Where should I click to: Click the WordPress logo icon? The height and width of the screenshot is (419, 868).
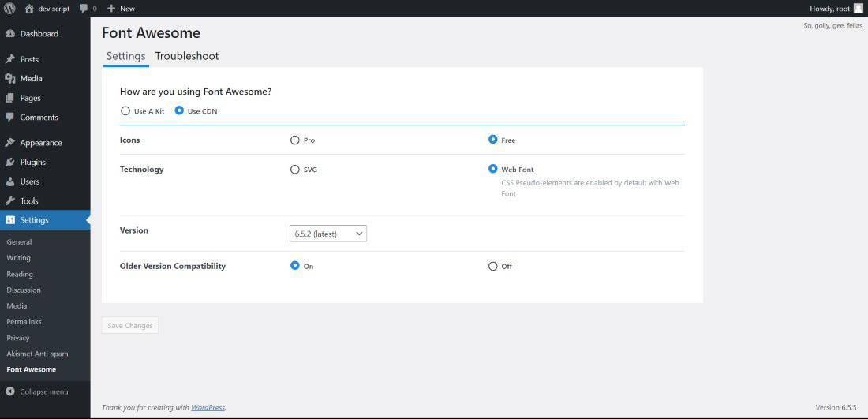[9, 9]
